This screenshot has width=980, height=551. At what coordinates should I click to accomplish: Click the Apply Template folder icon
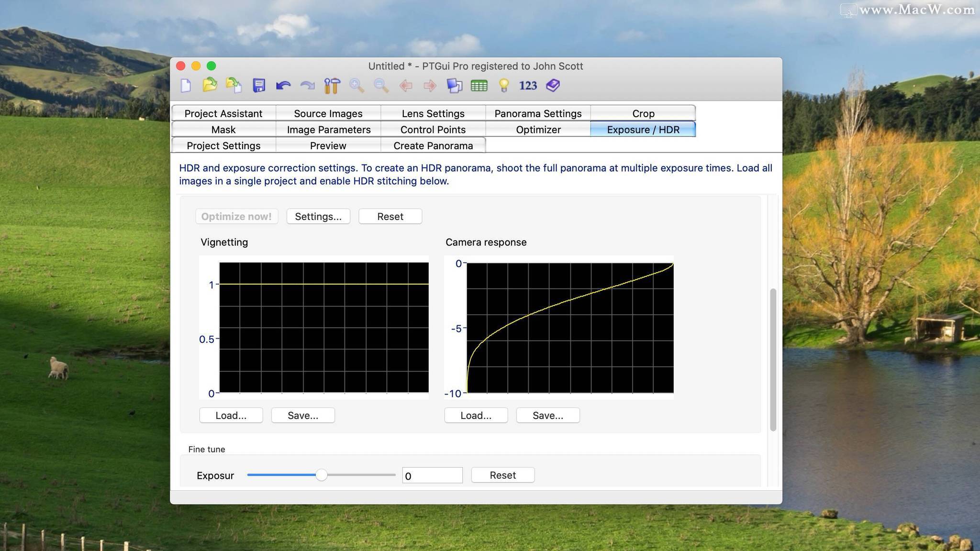(x=234, y=85)
